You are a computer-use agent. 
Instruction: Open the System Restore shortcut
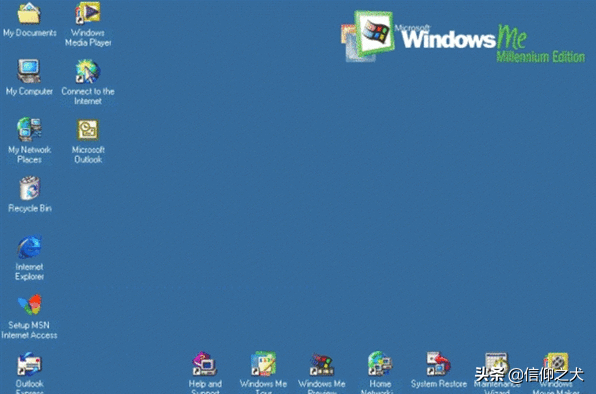point(438,364)
